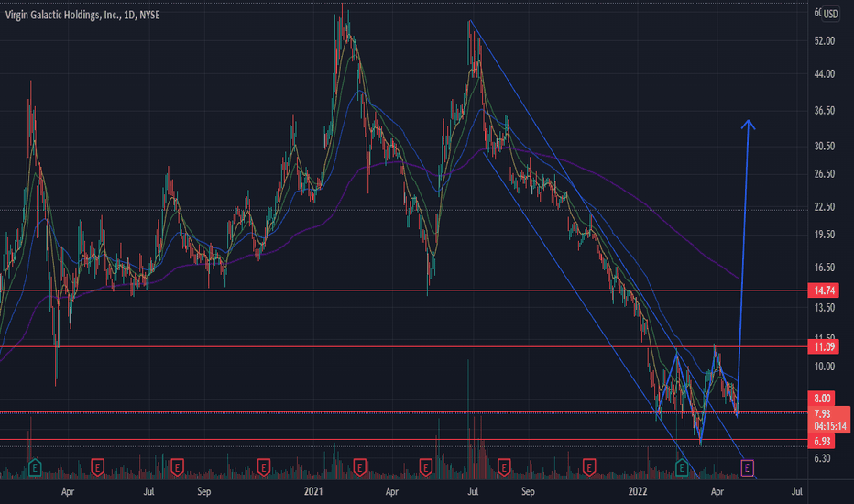Image resolution: width=854 pixels, height=504 pixels.
Task: Select the 19.50 price axis value
Action: pyautogui.click(x=824, y=235)
